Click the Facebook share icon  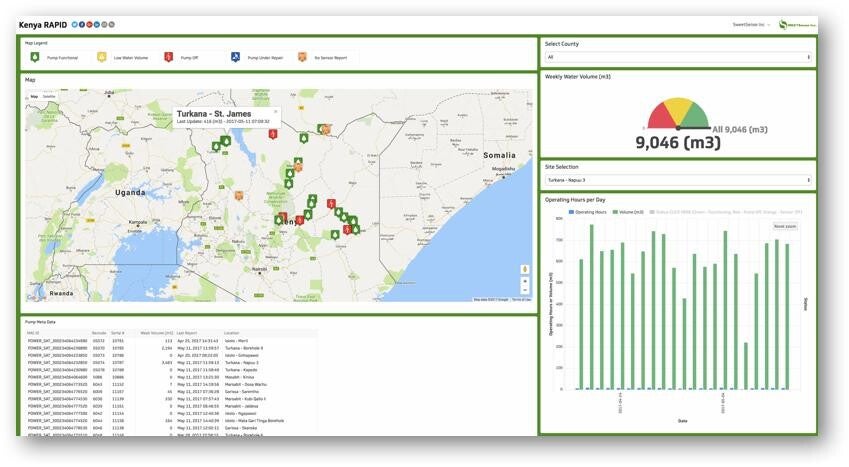click(x=82, y=24)
